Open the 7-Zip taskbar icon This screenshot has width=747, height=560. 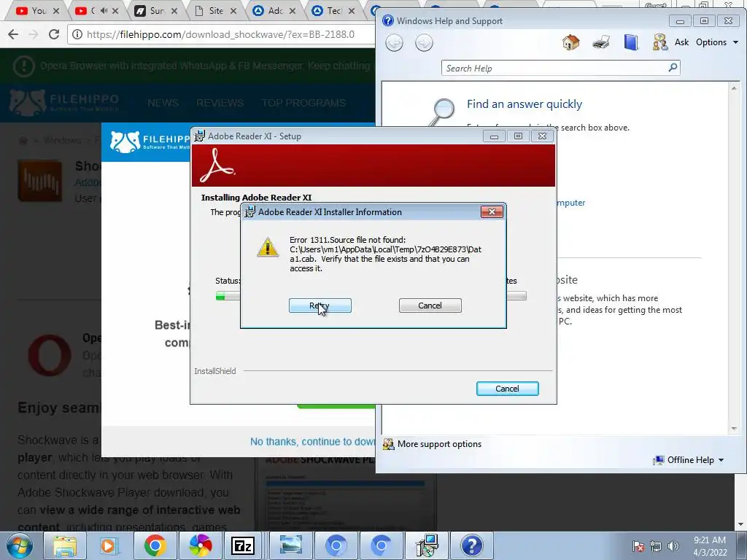242,545
